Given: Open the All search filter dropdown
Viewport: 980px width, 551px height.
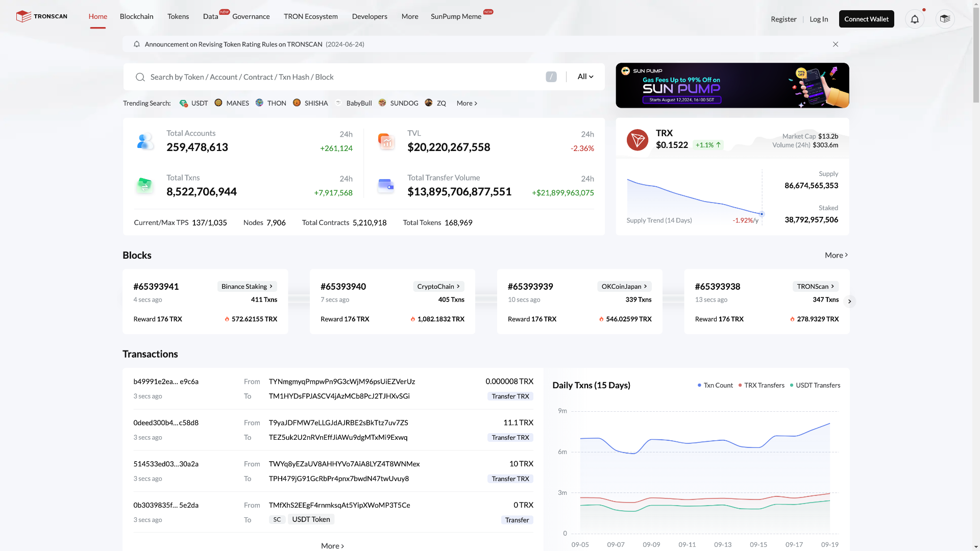Looking at the screenshot, I should (x=585, y=77).
